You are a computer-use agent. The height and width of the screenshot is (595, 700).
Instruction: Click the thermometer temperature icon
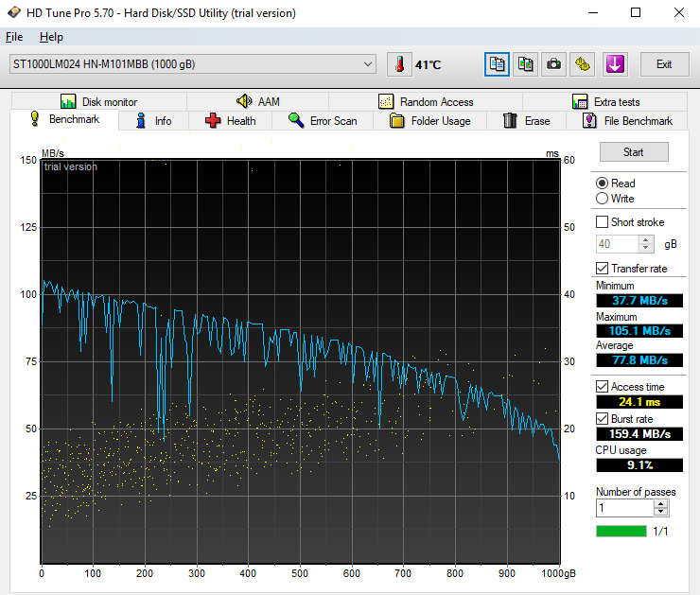399,64
